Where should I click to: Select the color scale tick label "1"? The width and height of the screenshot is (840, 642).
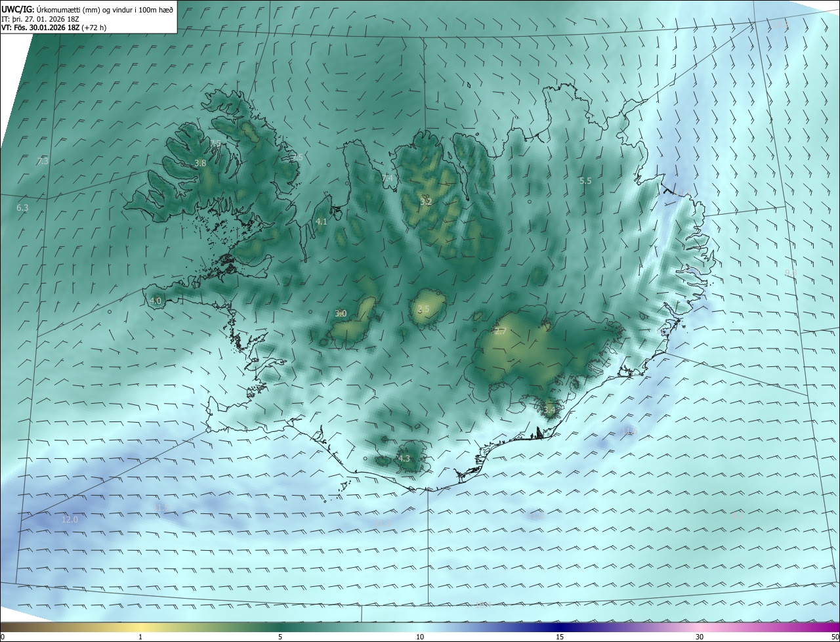click(140, 637)
